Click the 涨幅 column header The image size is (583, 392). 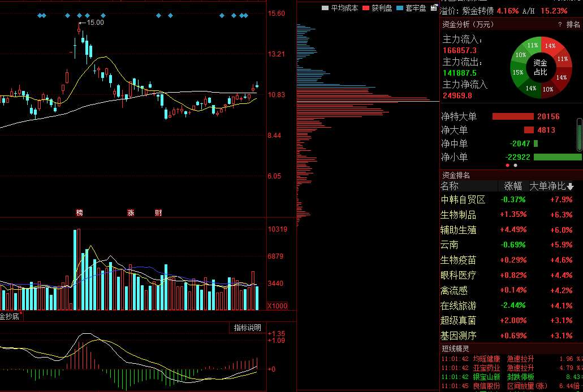point(513,186)
